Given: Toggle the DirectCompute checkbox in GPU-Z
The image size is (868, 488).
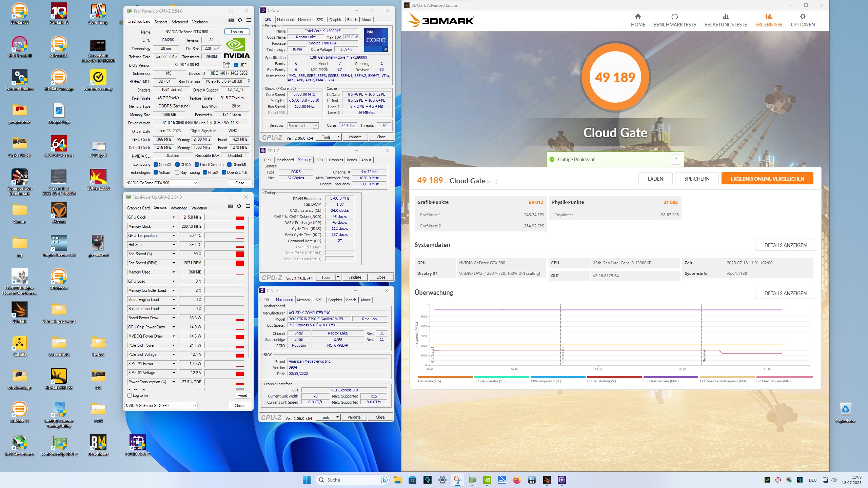Looking at the screenshot, I should pos(197,165).
